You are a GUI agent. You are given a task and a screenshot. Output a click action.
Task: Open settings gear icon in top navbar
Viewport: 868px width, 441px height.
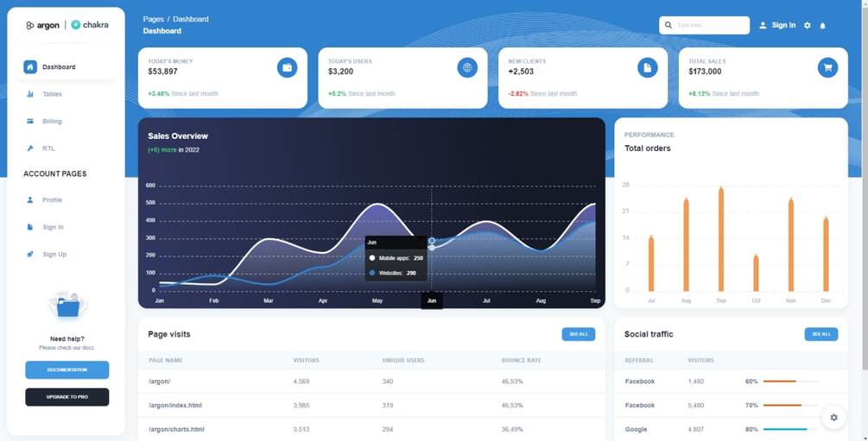point(807,25)
